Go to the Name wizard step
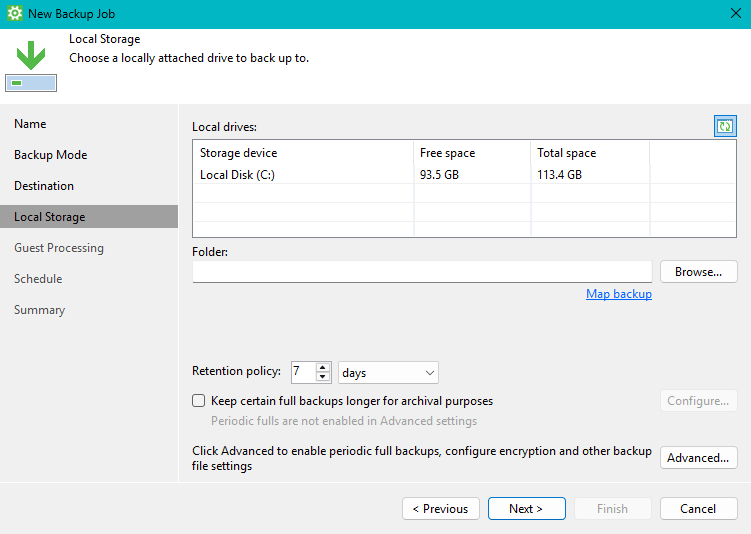This screenshot has width=751, height=534. click(x=30, y=124)
